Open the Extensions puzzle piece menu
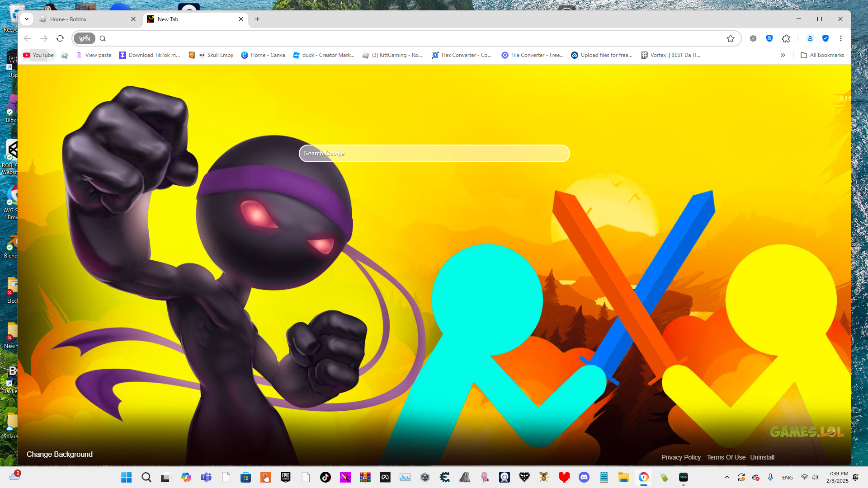Image resolution: width=868 pixels, height=488 pixels. pyautogui.click(x=786, y=38)
